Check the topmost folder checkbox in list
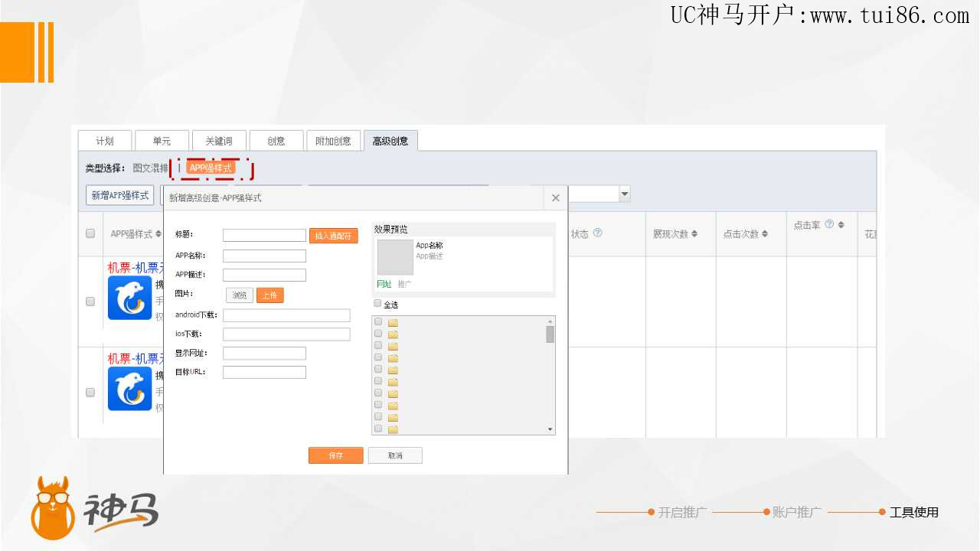Image resolution: width=980 pixels, height=551 pixels. [x=378, y=321]
